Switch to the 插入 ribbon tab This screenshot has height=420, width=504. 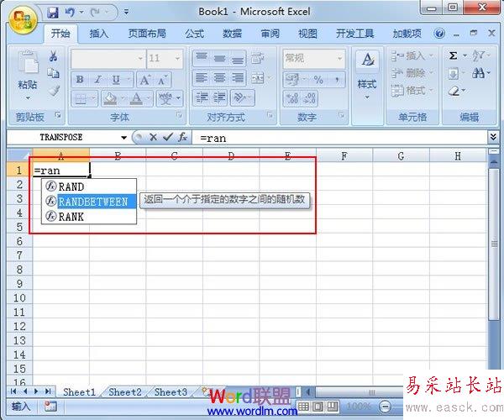98,34
